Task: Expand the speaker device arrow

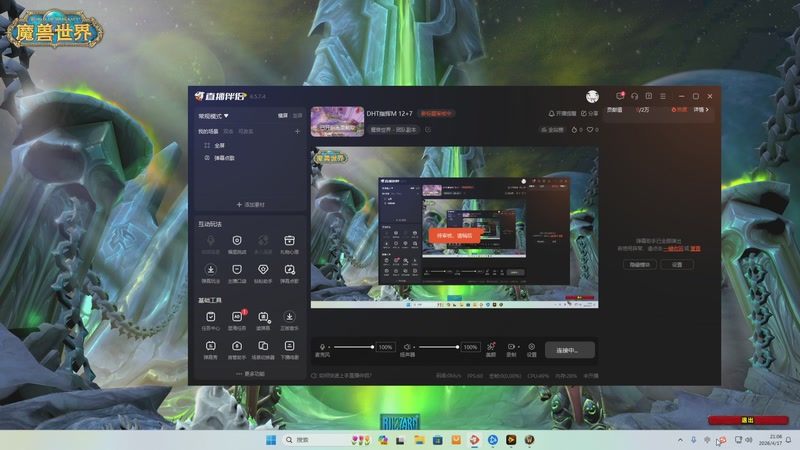Action: coord(414,347)
